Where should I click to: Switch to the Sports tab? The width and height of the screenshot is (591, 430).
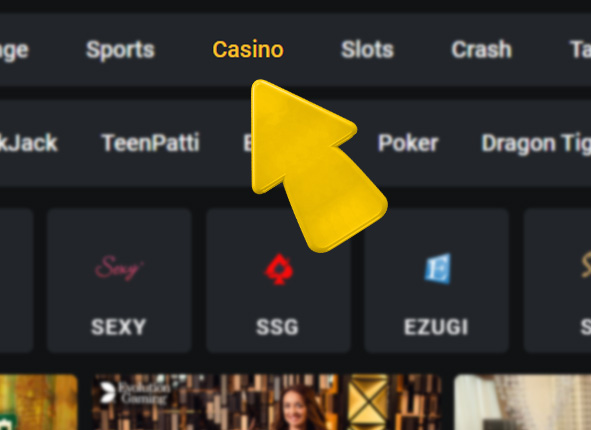pos(120,50)
